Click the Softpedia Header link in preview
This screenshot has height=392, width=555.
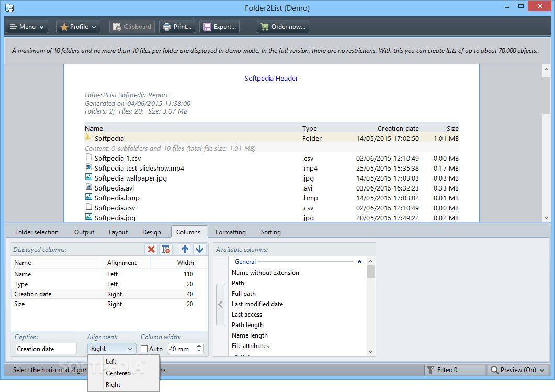pyautogui.click(x=271, y=79)
